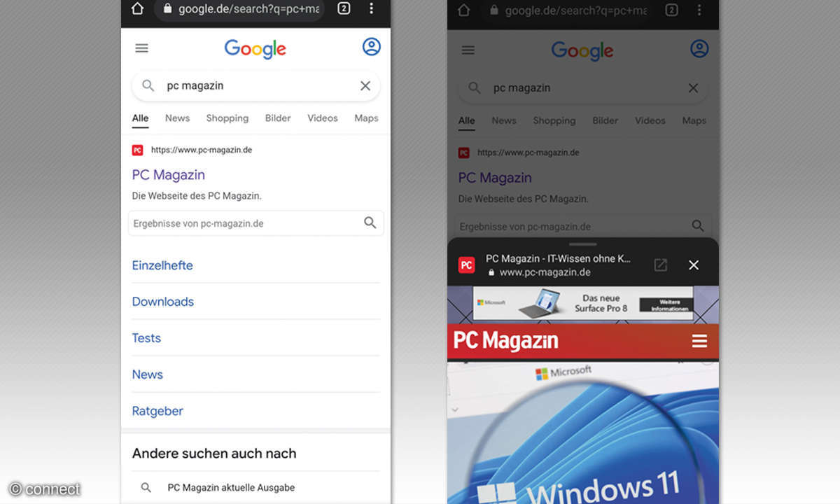The height and width of the screenshot is (504, 840).
Task: Open the tab switcher in right phone browser
Action: pos(671,10)
